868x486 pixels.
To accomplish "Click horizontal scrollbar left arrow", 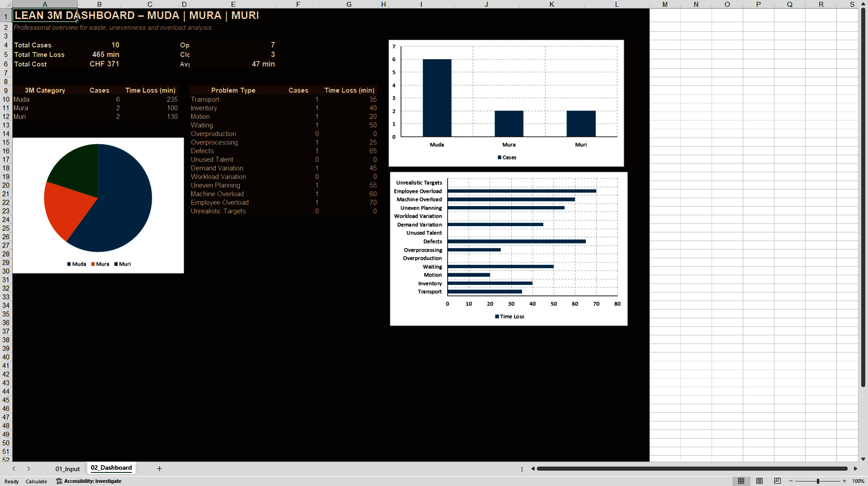I will click(533, 469).
